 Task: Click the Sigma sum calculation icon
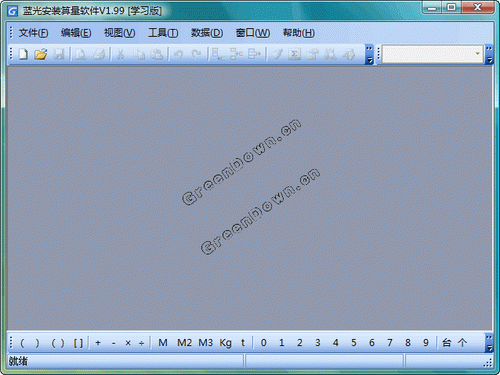(294, 54)
